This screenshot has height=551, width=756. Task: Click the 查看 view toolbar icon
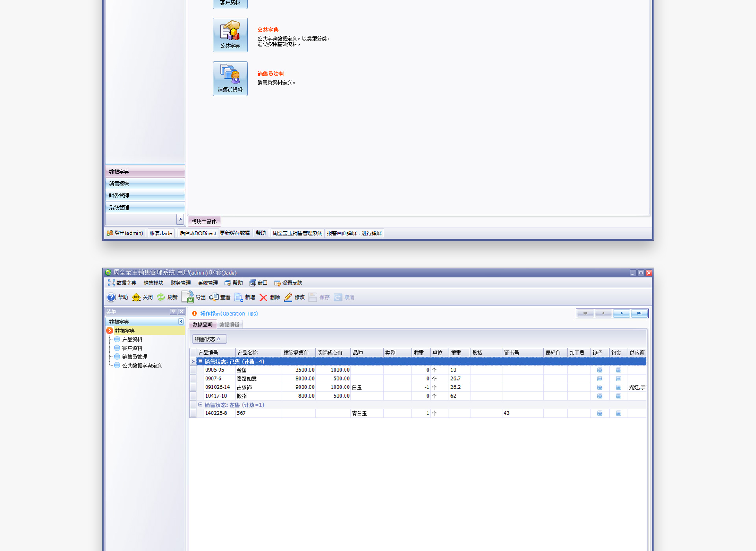(214, 297)
